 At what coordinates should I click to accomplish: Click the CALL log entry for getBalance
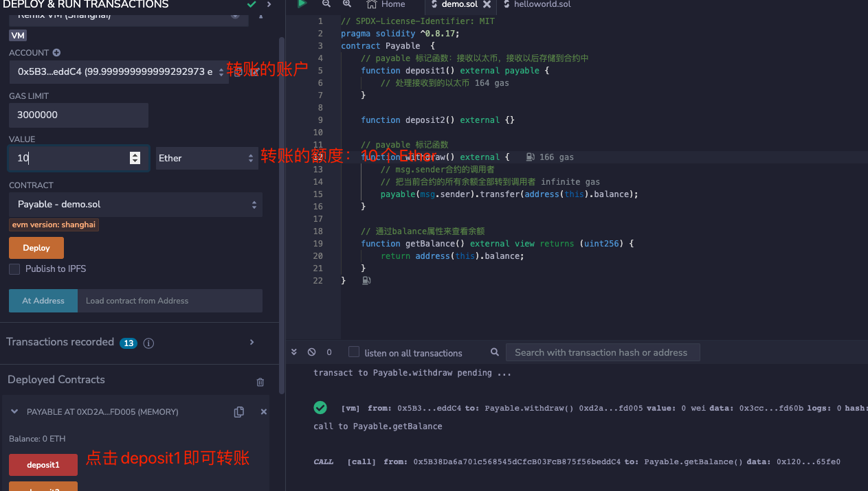click(x=577, y=462)
